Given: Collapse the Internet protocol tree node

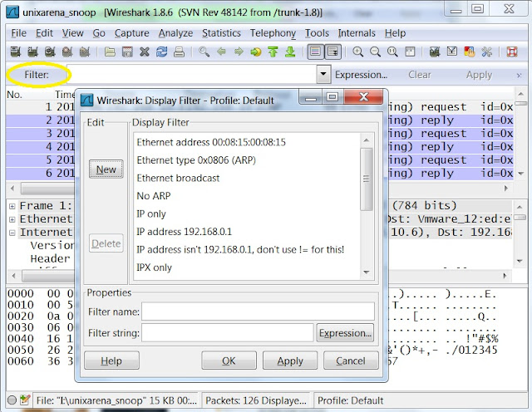Looking at the screenshot, I should click(x=12, y=233).
